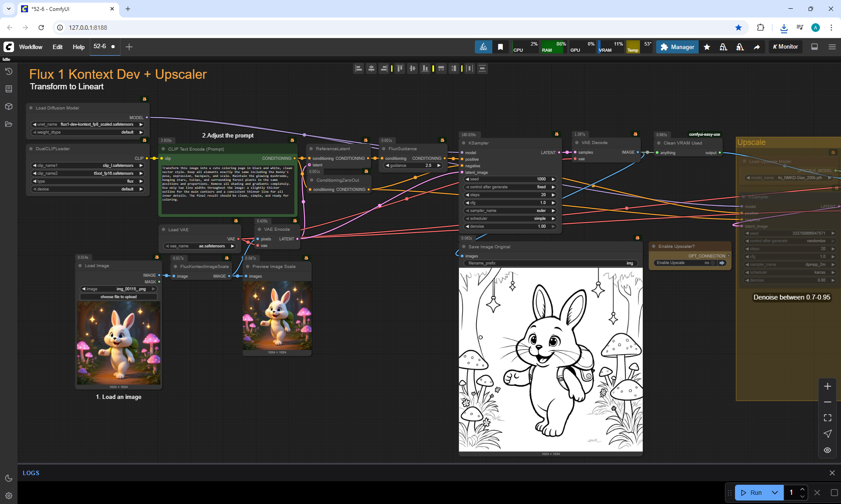The image size is (841, 504).
Task: Open the Workflow menu
Action: tap(31, 47)
